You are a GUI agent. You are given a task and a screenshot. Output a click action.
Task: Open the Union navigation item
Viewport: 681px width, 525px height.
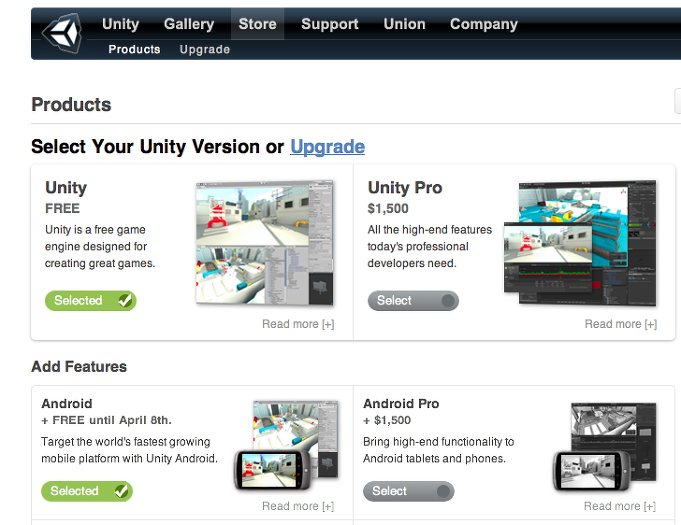(x=404, y=24)
